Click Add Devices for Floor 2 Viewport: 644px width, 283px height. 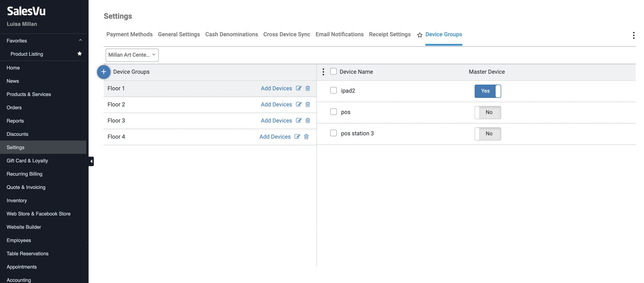(276, 104)
